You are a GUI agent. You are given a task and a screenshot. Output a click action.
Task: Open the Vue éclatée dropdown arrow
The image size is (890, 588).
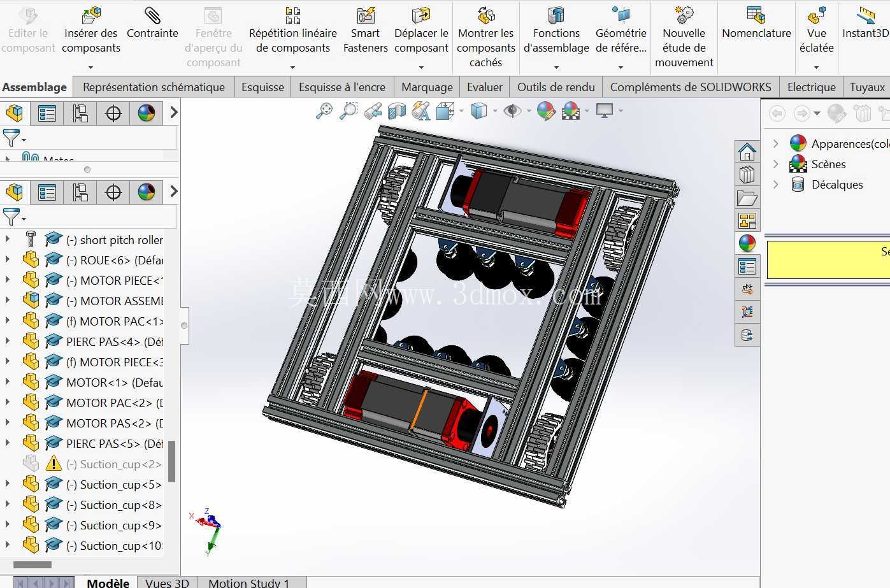pyautogui.click(x=816, y=67)
